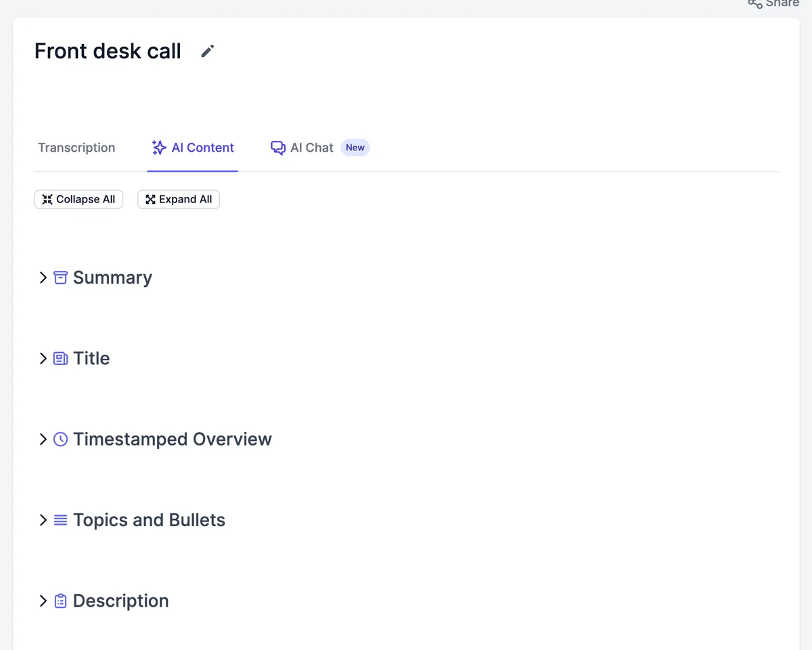
Task: Click the clock icon beside Timestamped Overview
Action: tap(60, 439)
